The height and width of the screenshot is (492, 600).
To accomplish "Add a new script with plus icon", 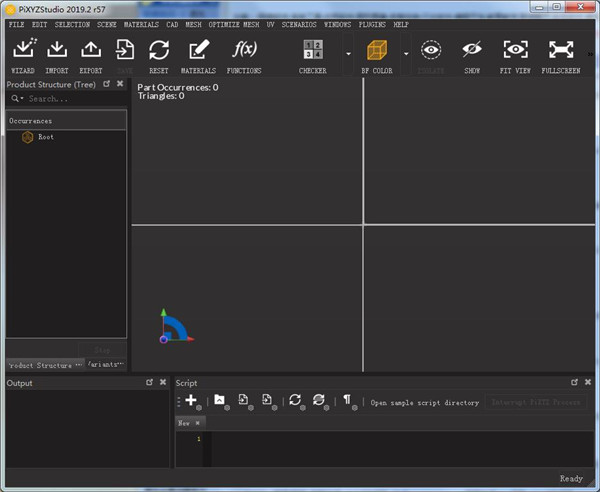I will pyautogui.click(x=191, y=401).
